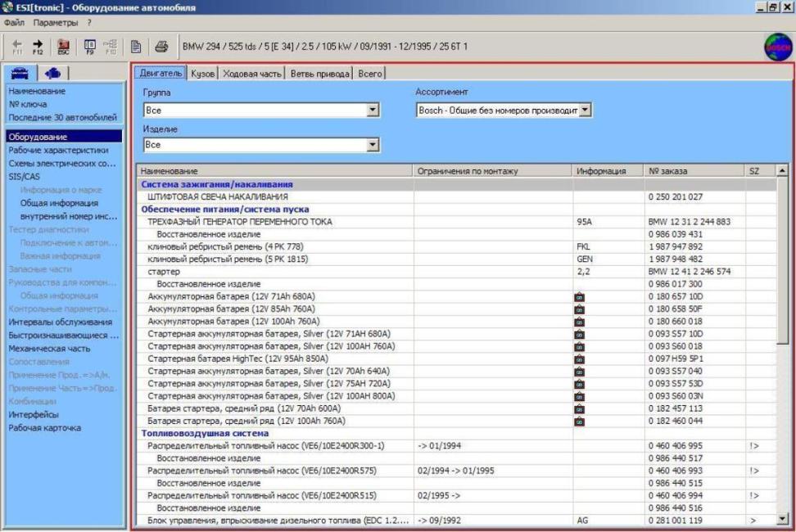Screen dimensions: 796x532
Task: Click the Bosch logo globe icon
Action: [x=778, y=46]
